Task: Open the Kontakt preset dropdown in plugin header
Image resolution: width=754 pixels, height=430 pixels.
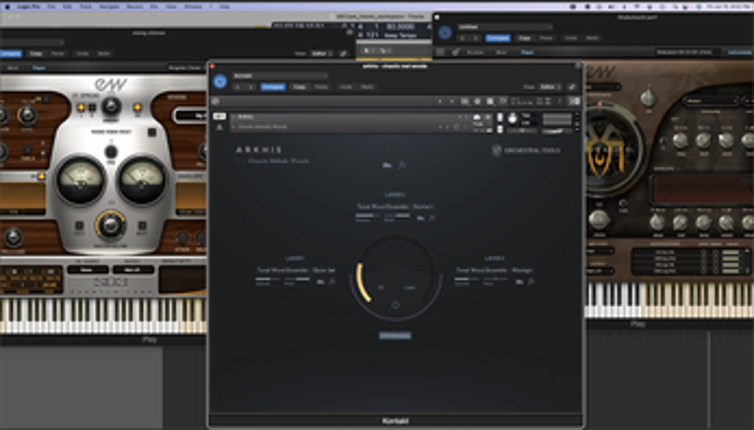Action: coord(280,76)
